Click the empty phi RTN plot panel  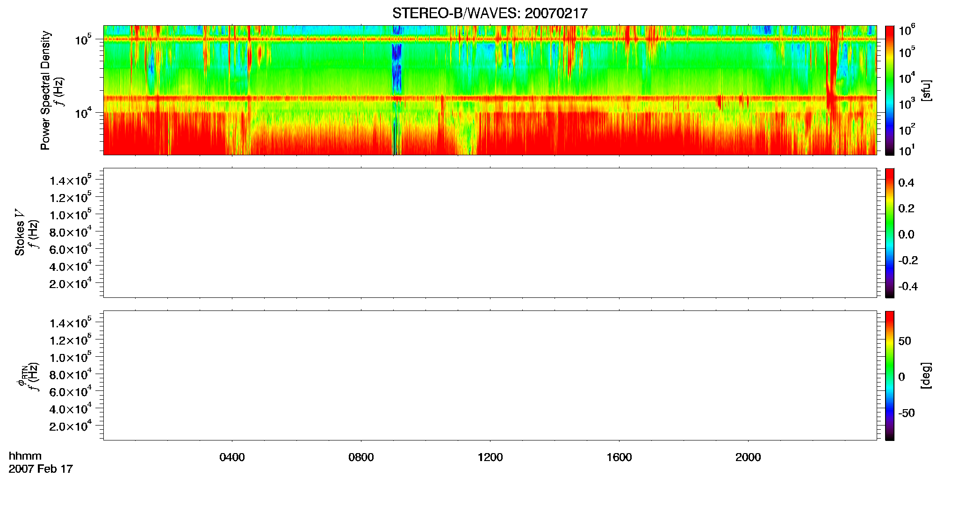click(490, 375)
